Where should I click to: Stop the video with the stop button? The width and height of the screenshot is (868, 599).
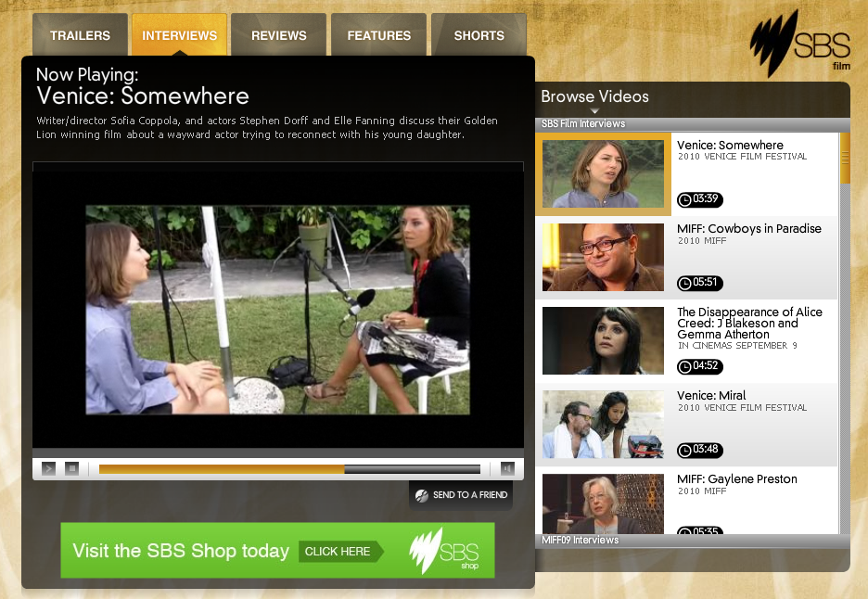coord(72,468)
